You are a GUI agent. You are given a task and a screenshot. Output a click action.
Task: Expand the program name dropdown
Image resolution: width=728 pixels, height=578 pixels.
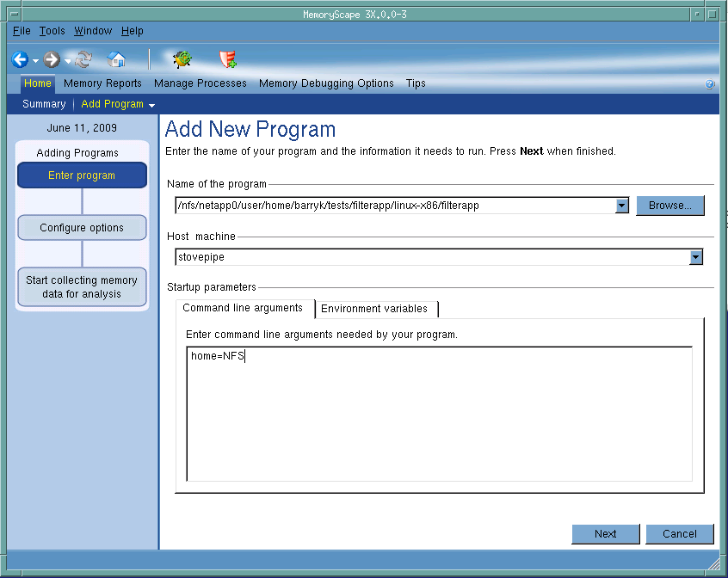[622, 206]
